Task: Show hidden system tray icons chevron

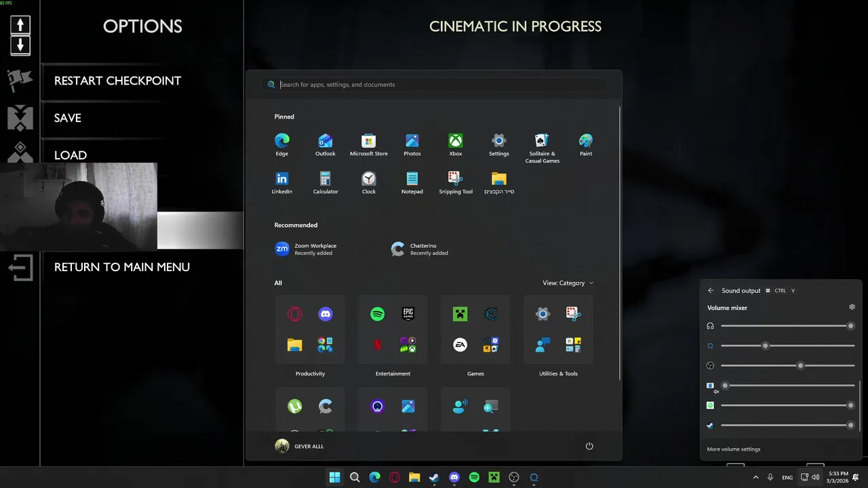Action: [756, 477]
